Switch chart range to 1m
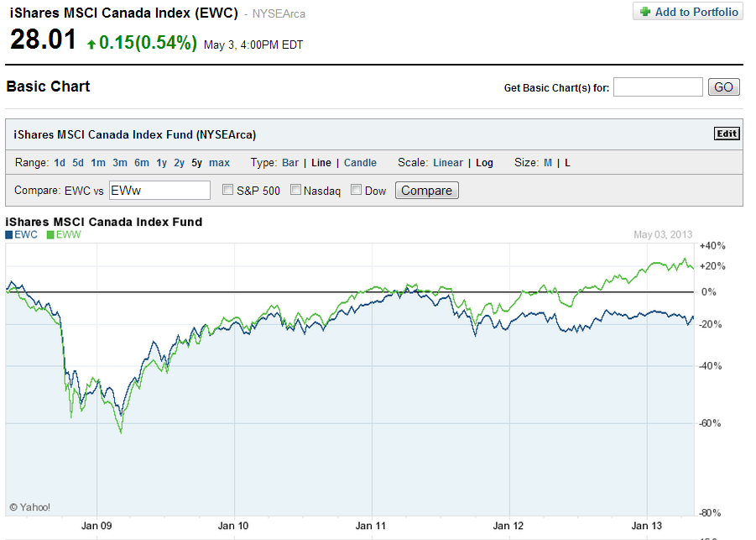Screen dimensions: 756x540 point(98,163)
